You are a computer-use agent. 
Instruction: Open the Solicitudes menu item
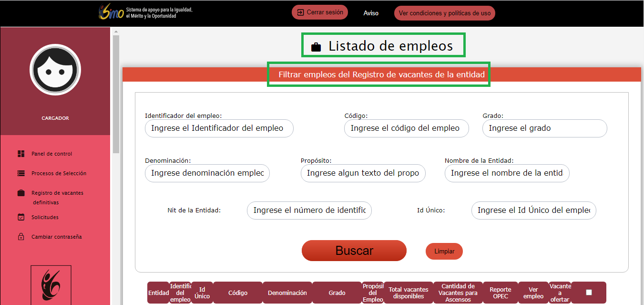click(45, 217)
